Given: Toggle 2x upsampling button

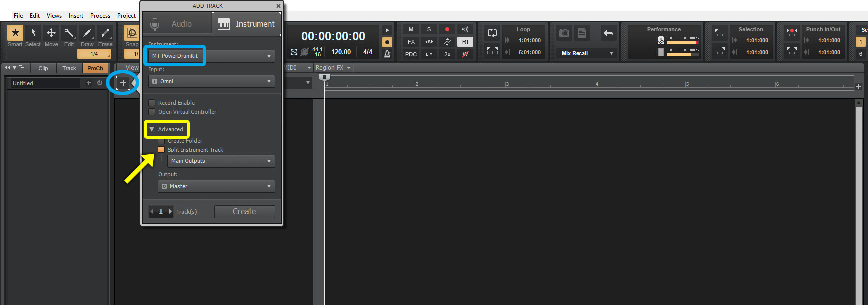Looking at the screenshot, I should click(x=447, y=54).
